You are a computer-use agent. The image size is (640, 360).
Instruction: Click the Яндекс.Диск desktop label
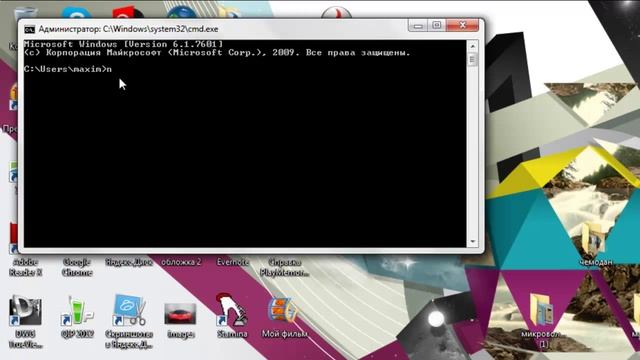[129, 262]
